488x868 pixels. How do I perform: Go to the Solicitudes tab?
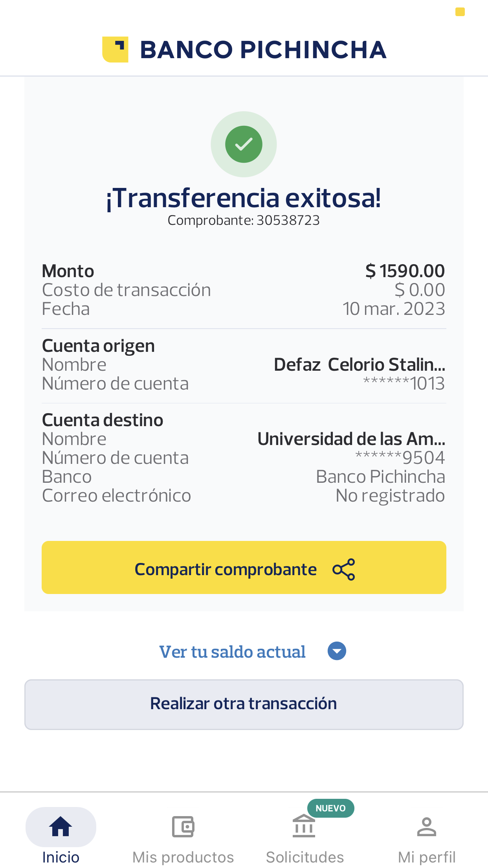305,857
